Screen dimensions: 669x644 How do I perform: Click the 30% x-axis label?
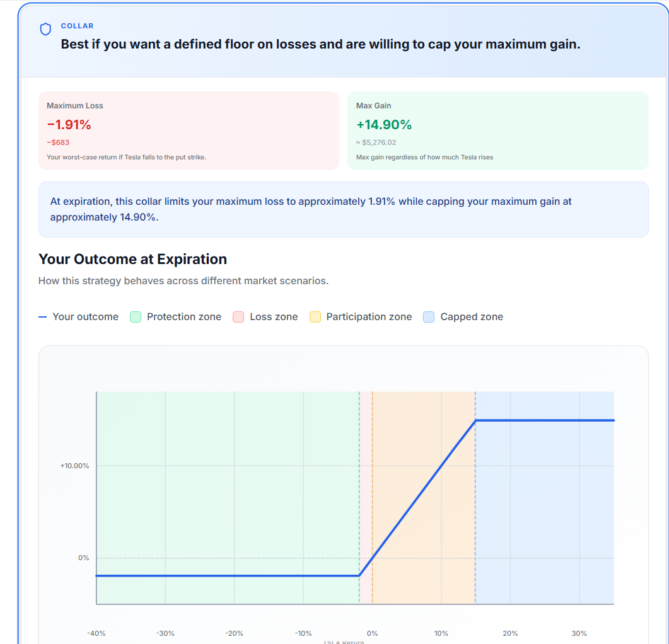click(579, 633)
